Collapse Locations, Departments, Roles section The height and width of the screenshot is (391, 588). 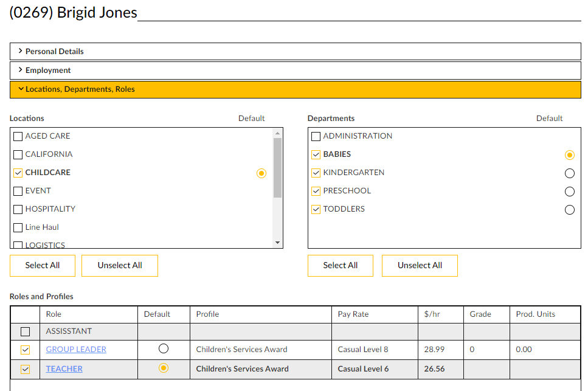79,89
